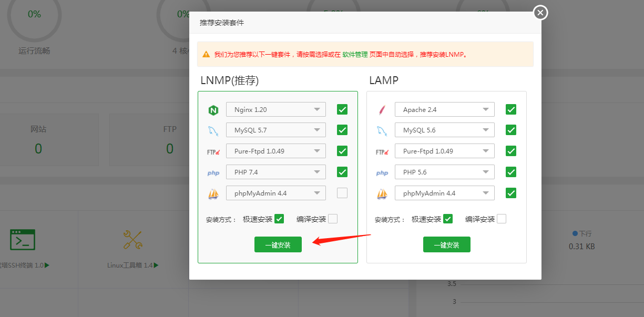This screenshot has width=644, height=317.
Task: Check the LNMP phpMyAdmin 4.4 checkbox
Action: (x=342, y=193)
